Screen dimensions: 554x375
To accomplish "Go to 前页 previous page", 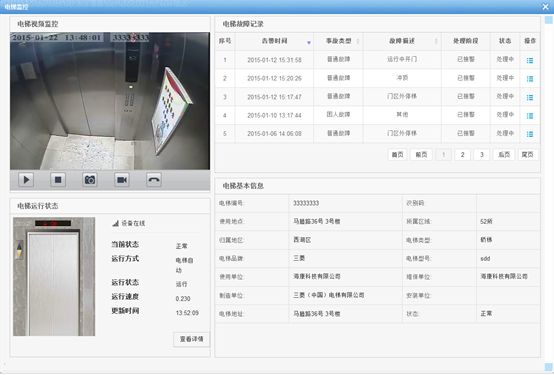I will [x=421, y=154].
